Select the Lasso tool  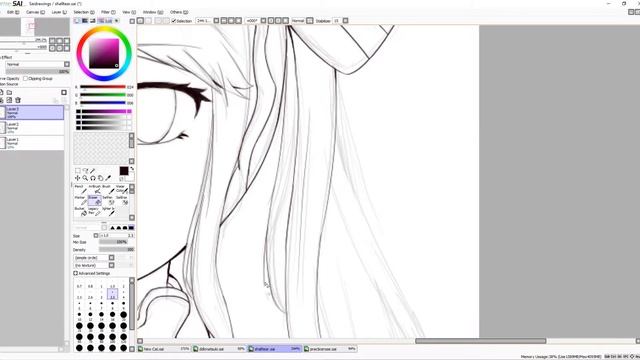85,171
